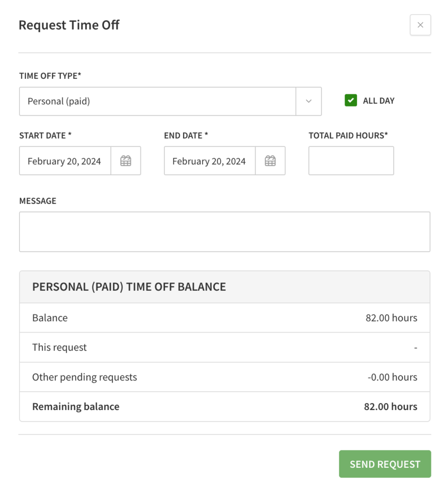Open the end date calendar picker
Viewport: 448px width, 498px height.
(x=270, y=160)
